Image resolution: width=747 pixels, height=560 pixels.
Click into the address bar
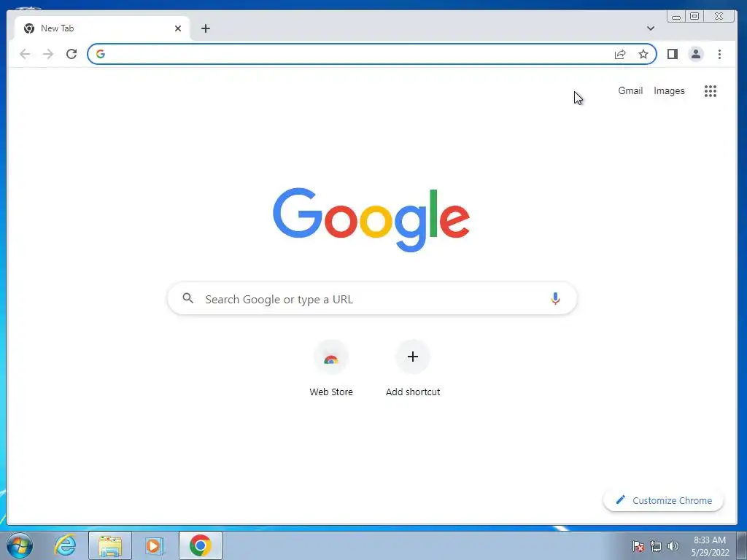pos(371,54)
